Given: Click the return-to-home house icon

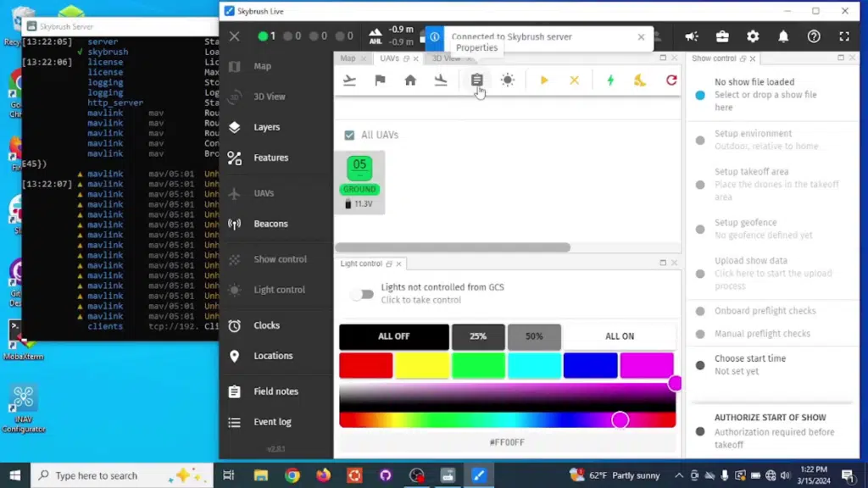Looking at the screenshot, I should click(410, 80).
